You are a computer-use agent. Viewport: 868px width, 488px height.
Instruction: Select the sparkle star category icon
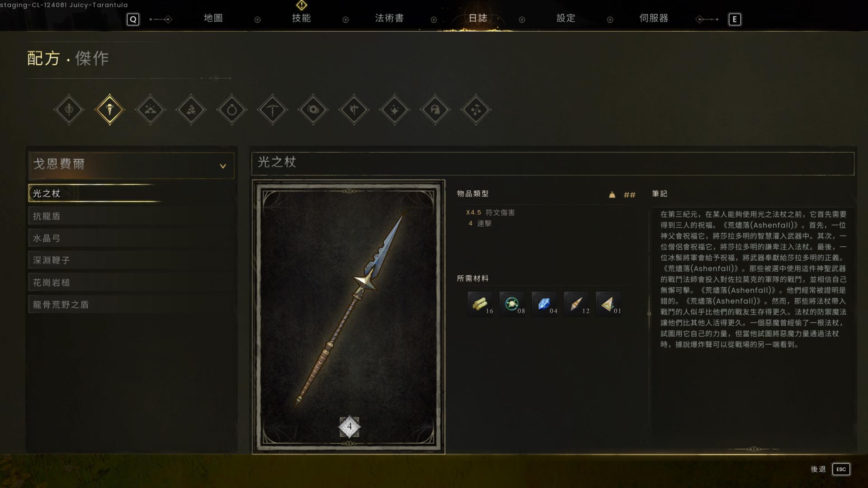(395, 110)
